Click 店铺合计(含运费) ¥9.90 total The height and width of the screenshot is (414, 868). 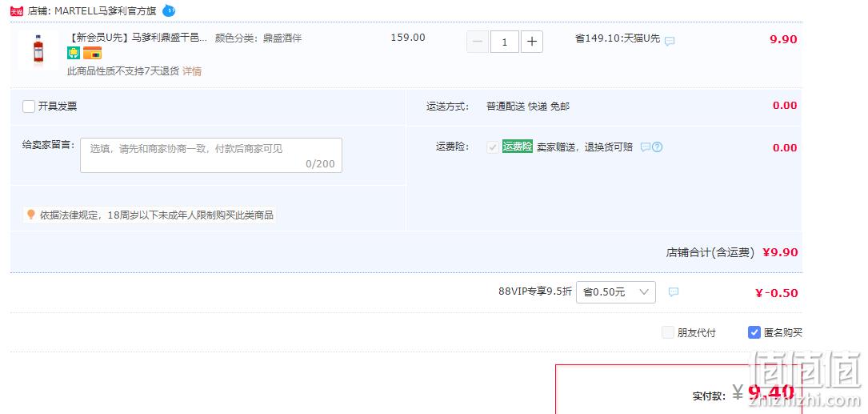click(732, 252)
